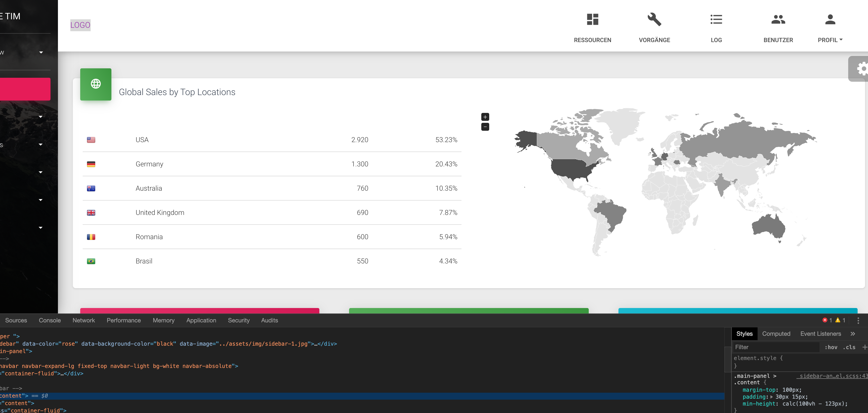The width and height of the screenshot is (868, 413).
Task: Click the Ressourcen dashboard icon
Action: [592, 20]
